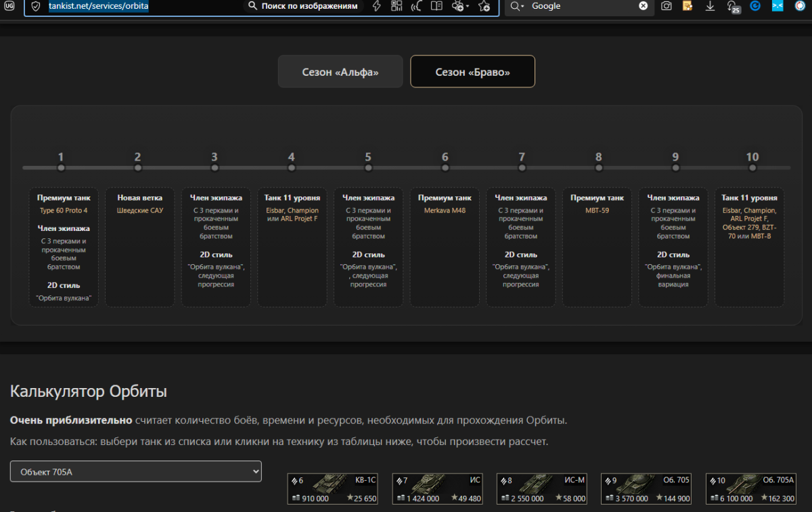Choose the Об. 705 tank card

[647, 489]
